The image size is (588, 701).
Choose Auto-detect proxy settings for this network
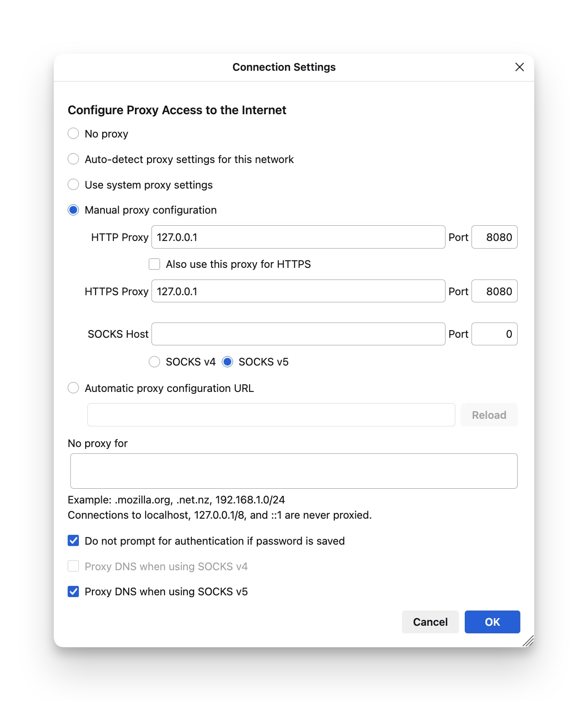coord(73,159)
